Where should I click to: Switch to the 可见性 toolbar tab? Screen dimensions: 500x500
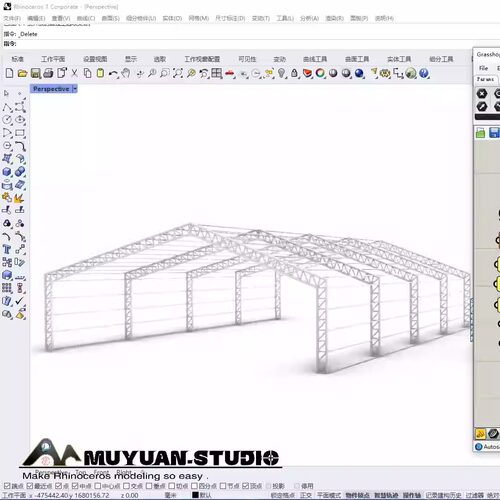point(247,59)
